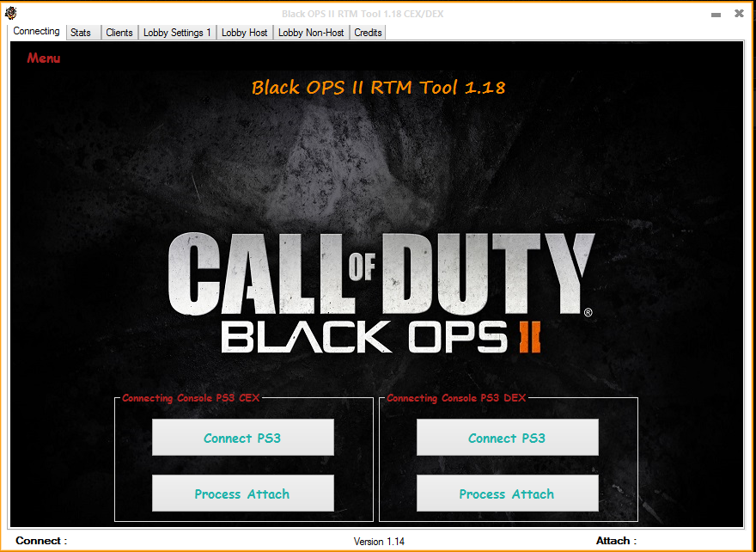The height and width of the screenshot is (552, 756).
Task: Open the Lobby Non-Host tab
Action: (x=311, y=33)
